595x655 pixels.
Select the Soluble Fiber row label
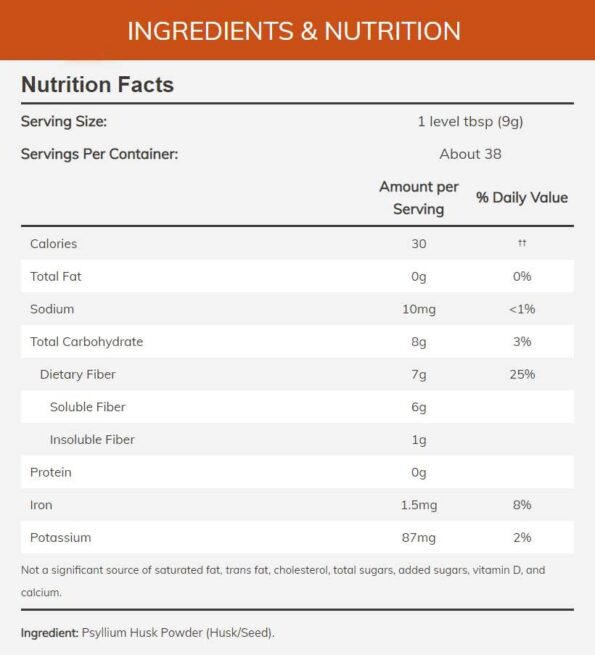87,407
